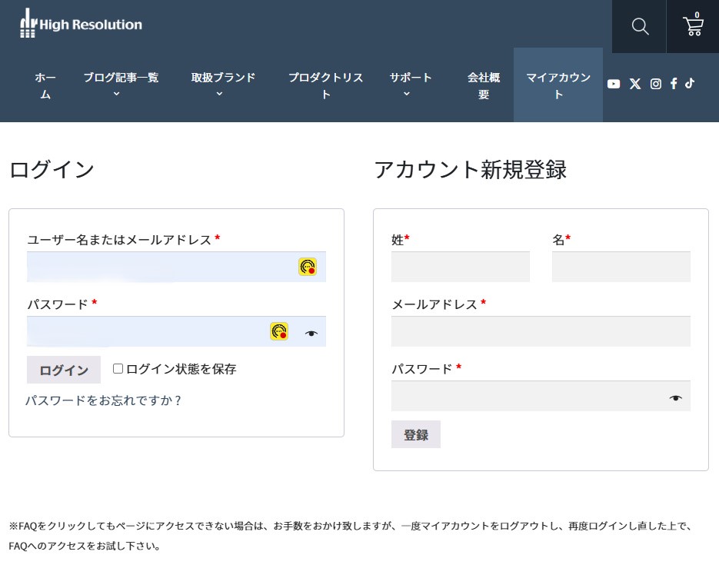Show login password with eye icon

pos(311,334)
